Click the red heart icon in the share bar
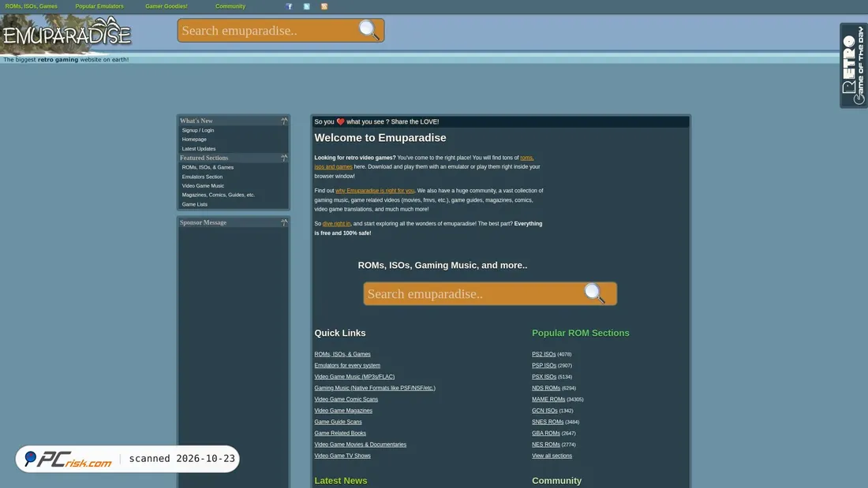This screenshot has height=488, width=868. click(x=340, y=121)
